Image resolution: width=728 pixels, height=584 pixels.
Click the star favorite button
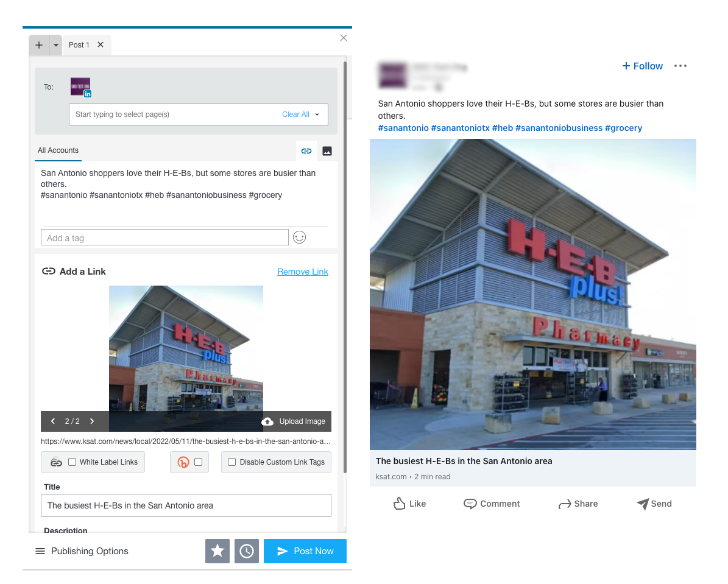[x=217, y=551]
